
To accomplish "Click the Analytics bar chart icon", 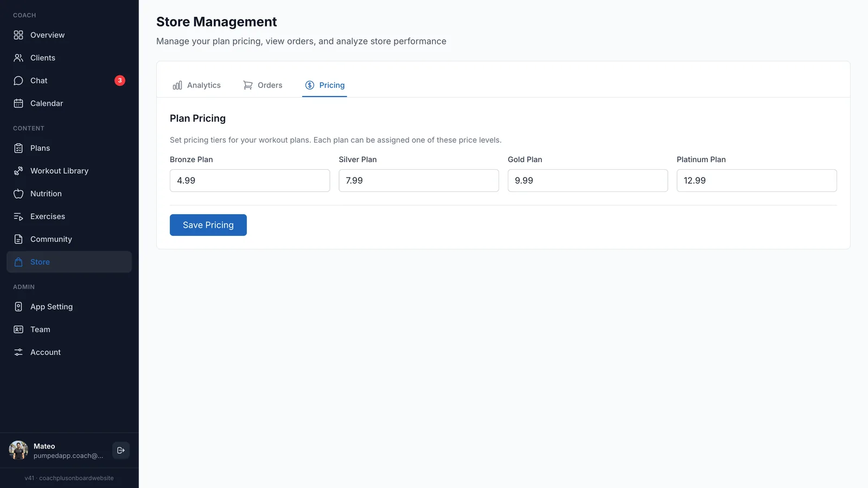I will pyautogui.click(x=177, y=85).
